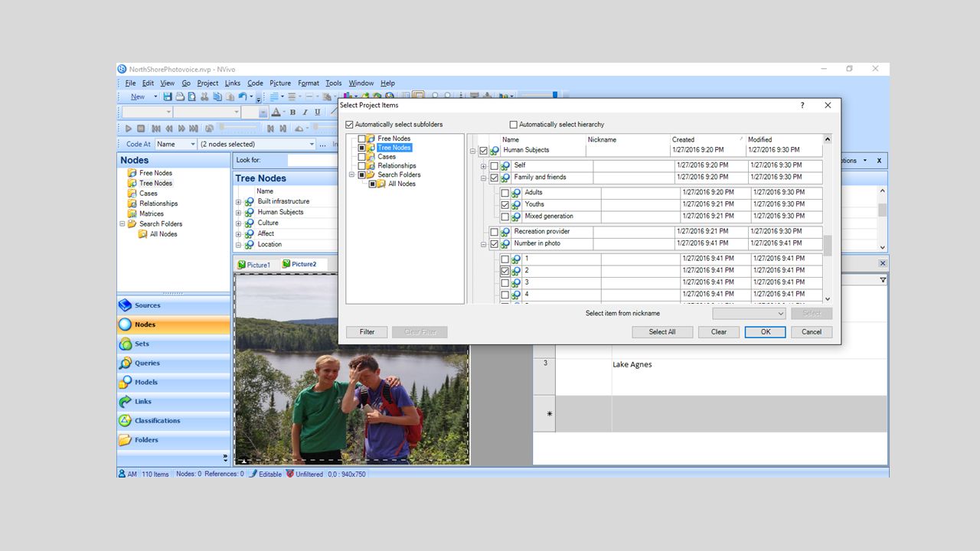
Task: Click the Clear button in dialog
Action: click(x=719, y=332)
